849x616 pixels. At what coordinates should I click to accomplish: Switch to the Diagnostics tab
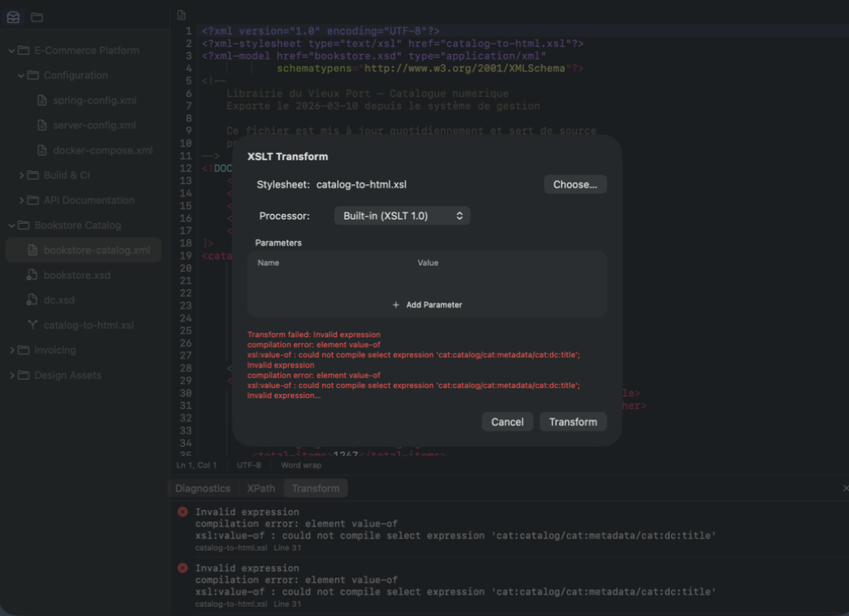(203, 488)
